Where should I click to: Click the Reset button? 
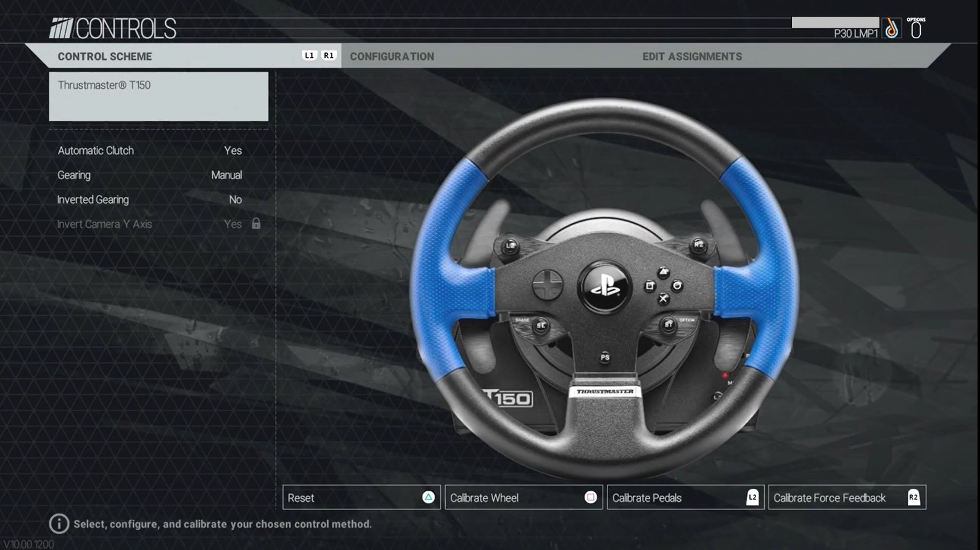(361, 498)
